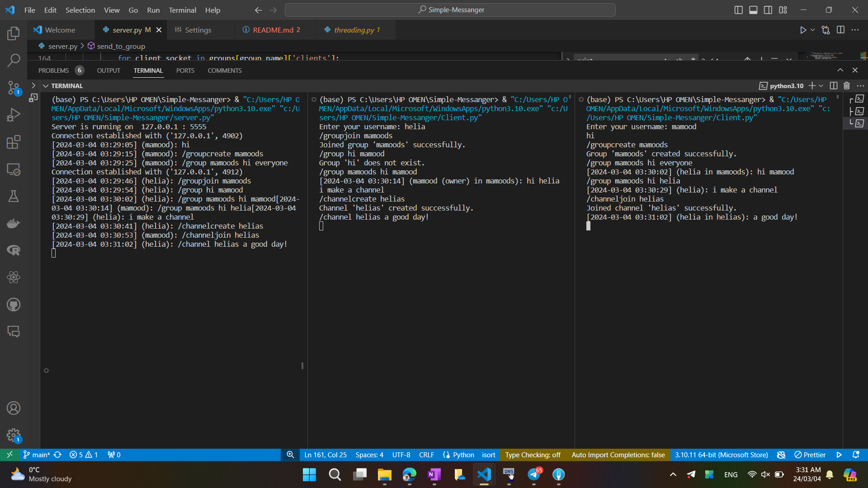Open the Docker sidebar view

[x=14, y=223]
